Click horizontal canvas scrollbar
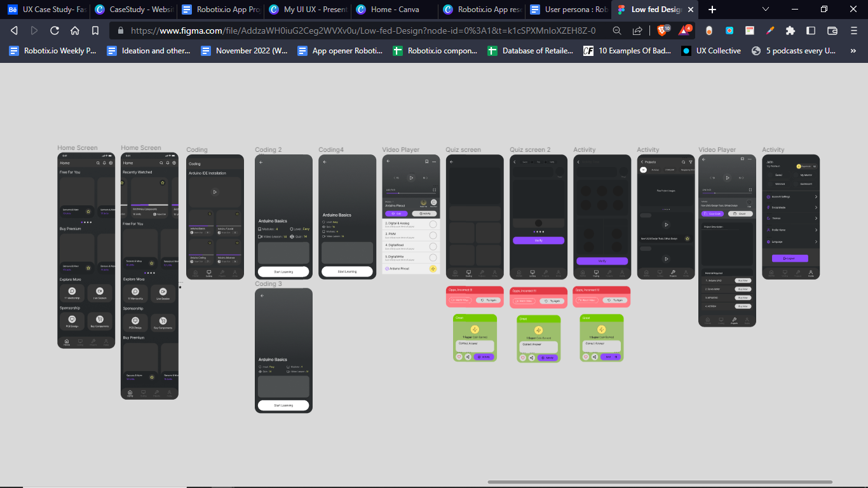The height and width of the screenshot is (488, 868). (660, 482)
